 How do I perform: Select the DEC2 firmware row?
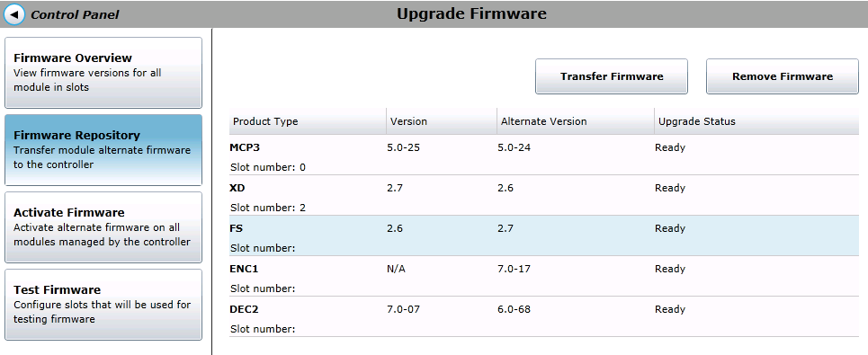pyautogui.click(x=544, y=316)
